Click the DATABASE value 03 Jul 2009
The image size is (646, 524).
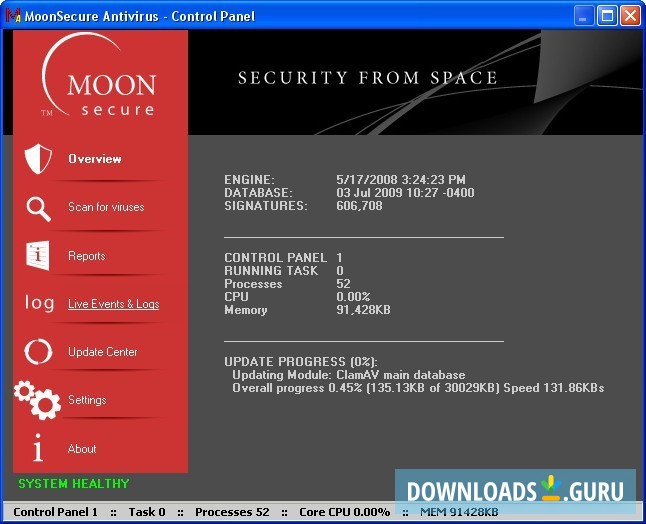tap(405, 193)
